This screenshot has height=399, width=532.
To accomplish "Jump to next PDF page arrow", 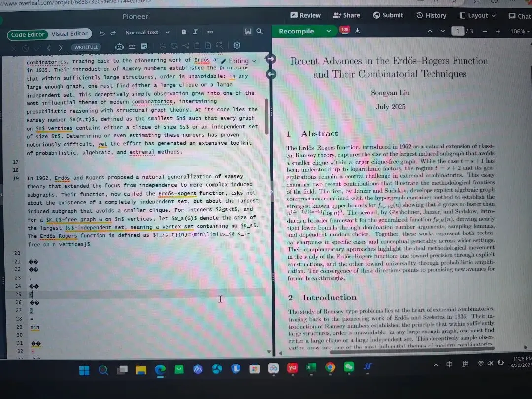I will point(442,31).
